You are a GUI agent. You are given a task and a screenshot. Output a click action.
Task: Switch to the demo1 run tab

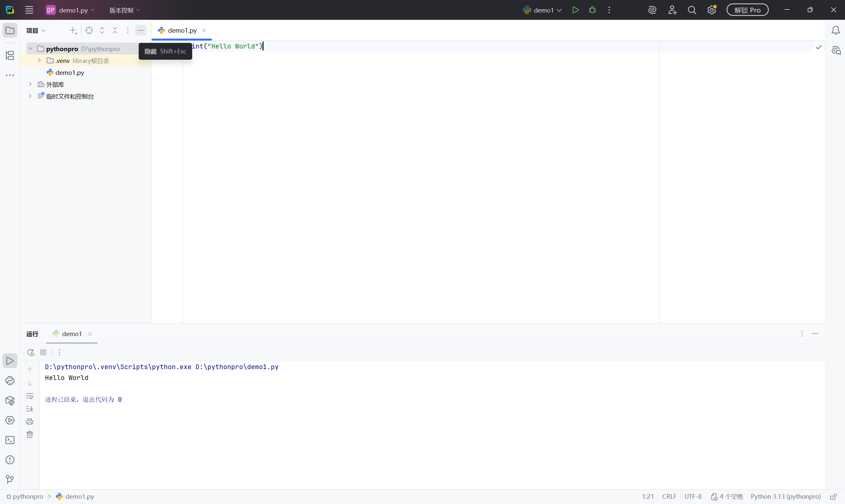tap(71, 334)
